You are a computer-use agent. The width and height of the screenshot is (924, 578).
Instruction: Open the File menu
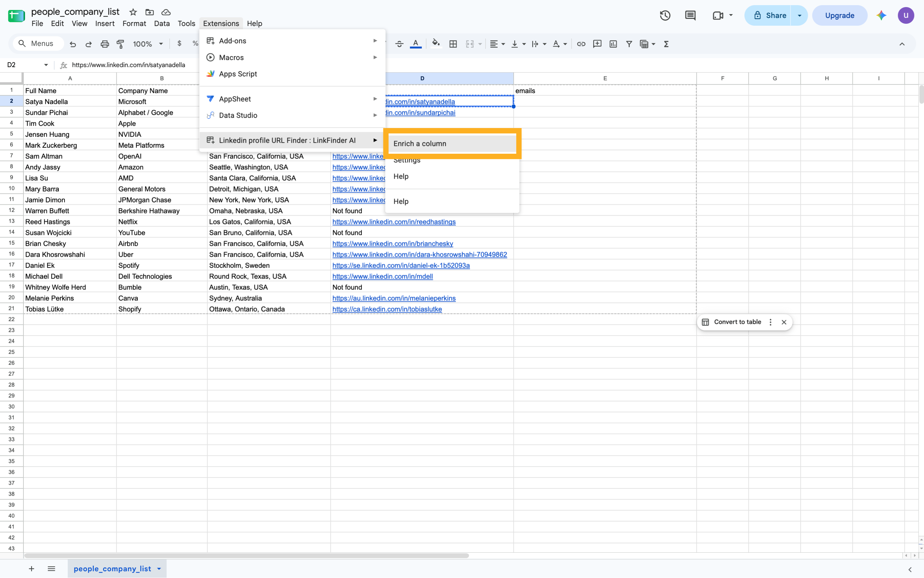click(37, 23)
